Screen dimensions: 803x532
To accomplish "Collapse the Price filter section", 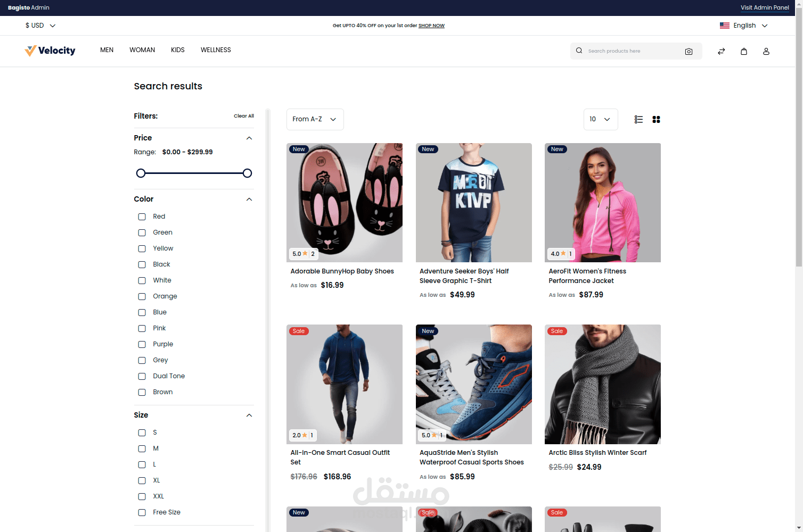I will coord(249,138).
